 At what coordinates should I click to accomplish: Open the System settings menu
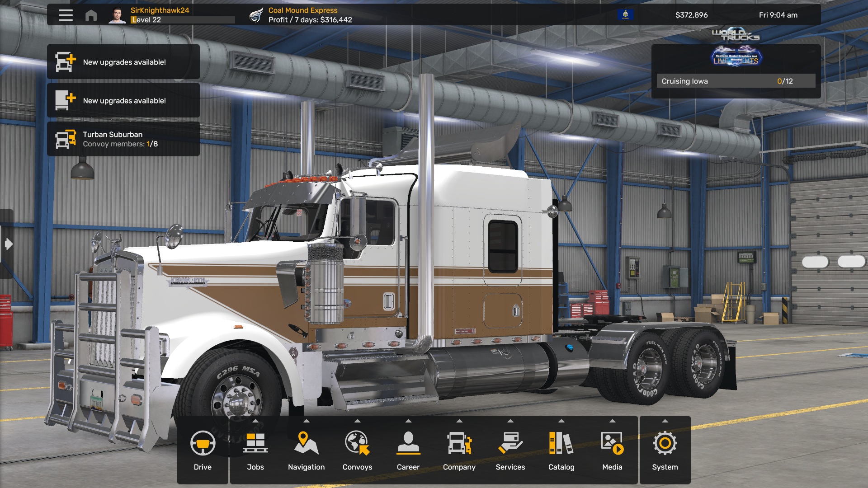click(665, 450)
